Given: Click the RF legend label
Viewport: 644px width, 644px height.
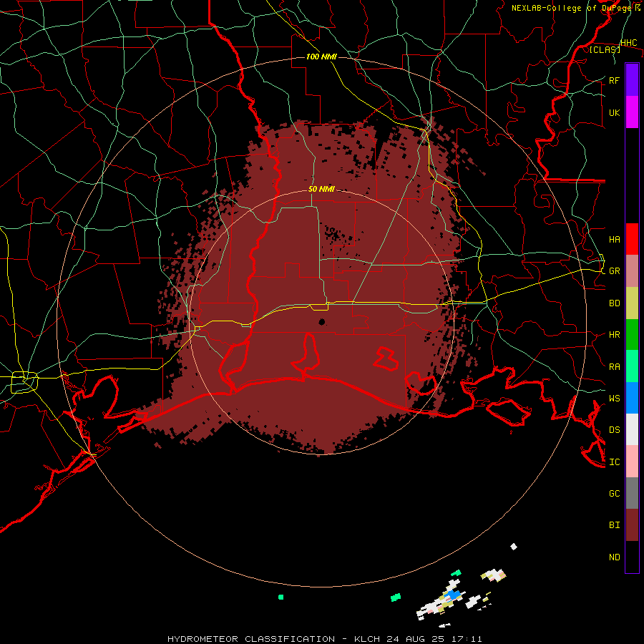Looking at the screenshot, I should pyautogui.click(x=615, y=80).
